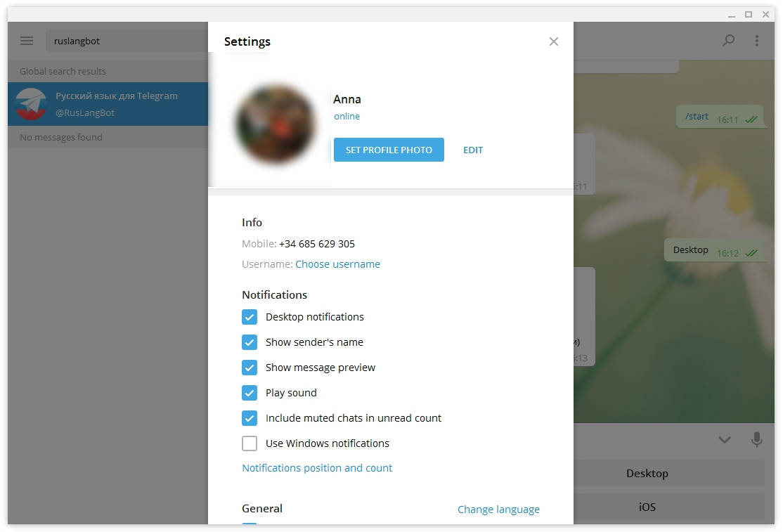Collapse bot keyboard with chevron arrow

pos(724,440)
